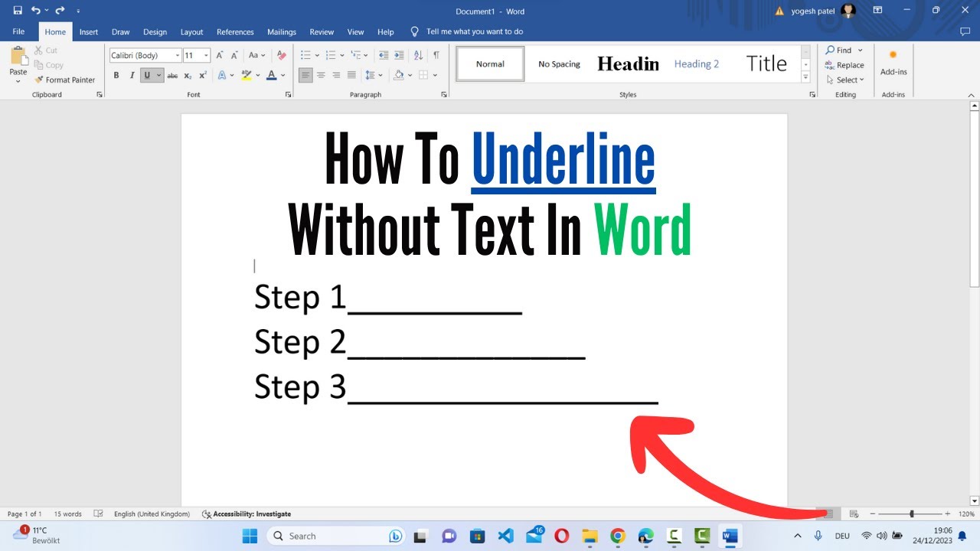Toggle Underline formatting button
This screenshot has height=551, width=980.
(x=148, y=75)
